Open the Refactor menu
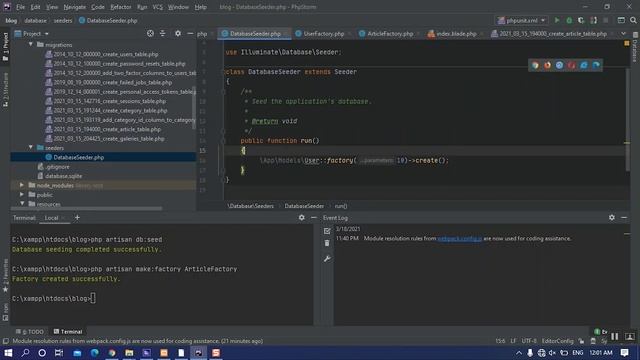The width and height of the screenshot is (640, 360). click(121, 7)
